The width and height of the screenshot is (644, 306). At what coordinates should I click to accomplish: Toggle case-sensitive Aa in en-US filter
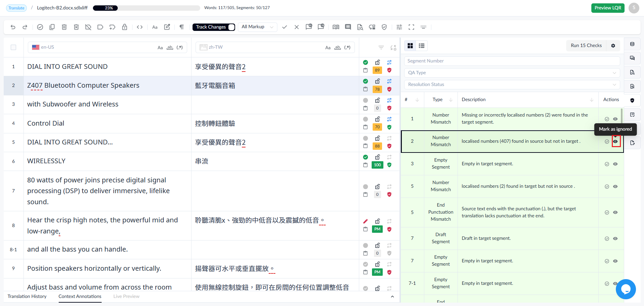click(x=160, y=48)
